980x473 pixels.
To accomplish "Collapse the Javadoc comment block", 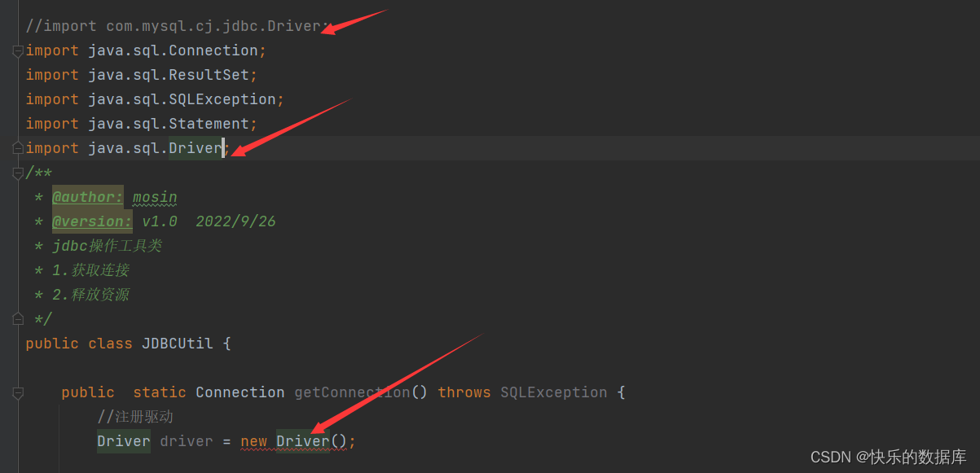I will point(18,173).
